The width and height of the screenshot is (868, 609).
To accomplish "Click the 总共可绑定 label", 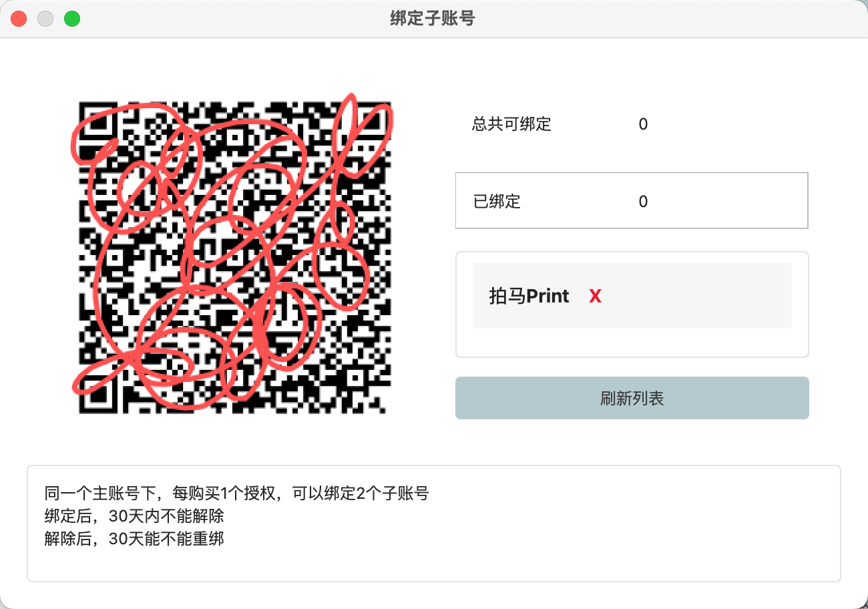I will (x=511, y=124).
